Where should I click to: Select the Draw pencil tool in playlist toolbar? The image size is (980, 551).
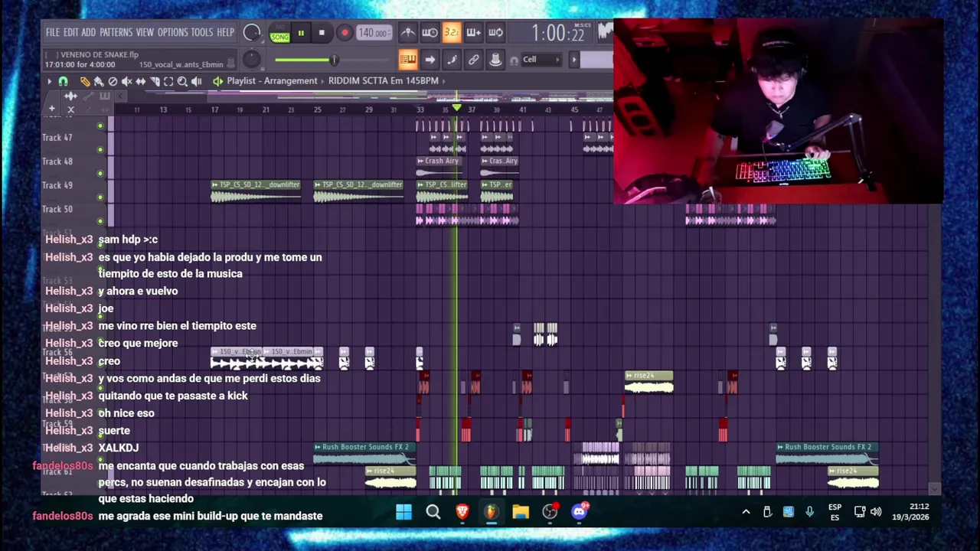[x=85, y=81]
